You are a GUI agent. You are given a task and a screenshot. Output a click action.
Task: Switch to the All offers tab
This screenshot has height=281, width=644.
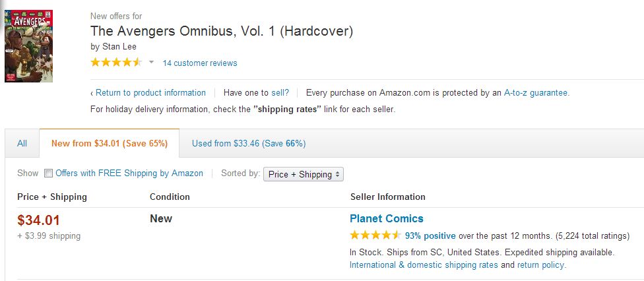[x=22, y=143]
